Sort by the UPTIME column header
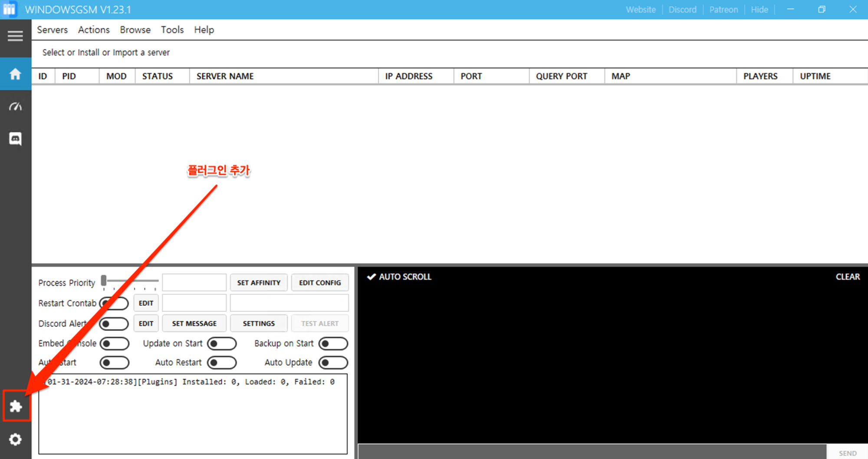Screen dimensions: 868x459 pos(830,76)
